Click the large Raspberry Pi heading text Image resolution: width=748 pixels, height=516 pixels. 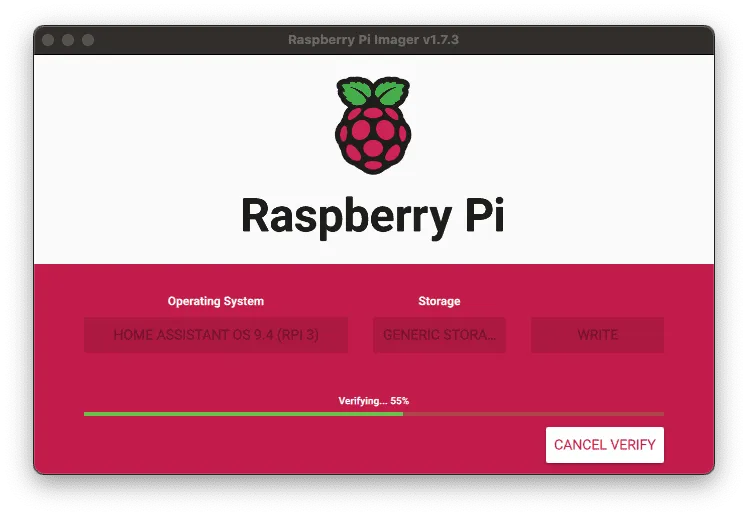click(x=373, y=217)
